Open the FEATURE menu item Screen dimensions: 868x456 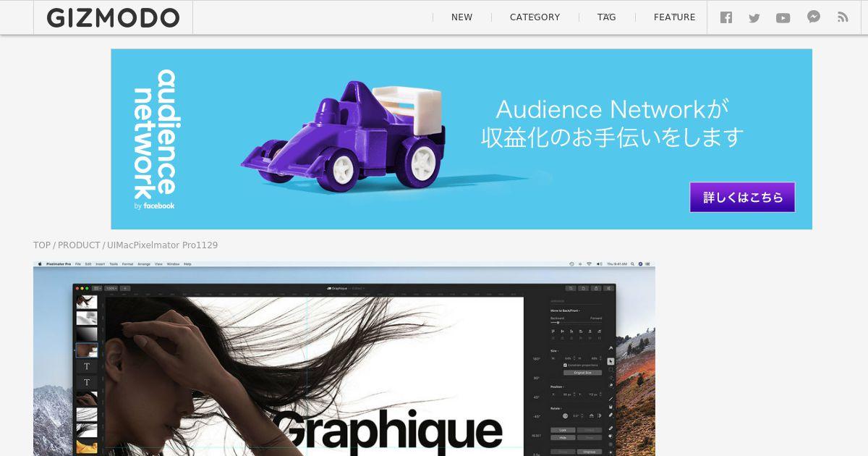[x=674, y=17]
